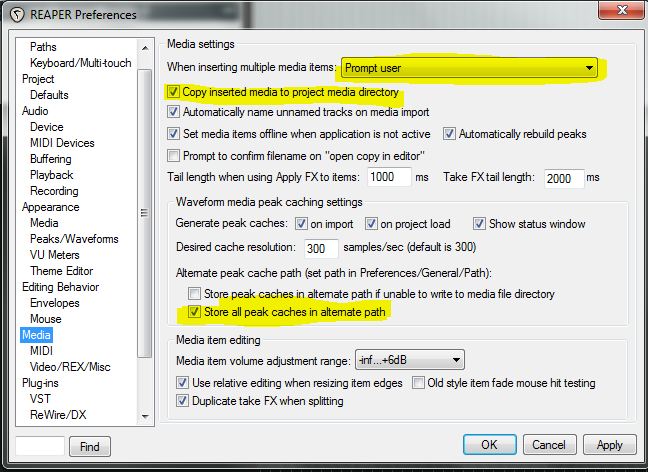Open Theme Editor preferences page
Screen dimensions: 648x472
click(62, 271)
